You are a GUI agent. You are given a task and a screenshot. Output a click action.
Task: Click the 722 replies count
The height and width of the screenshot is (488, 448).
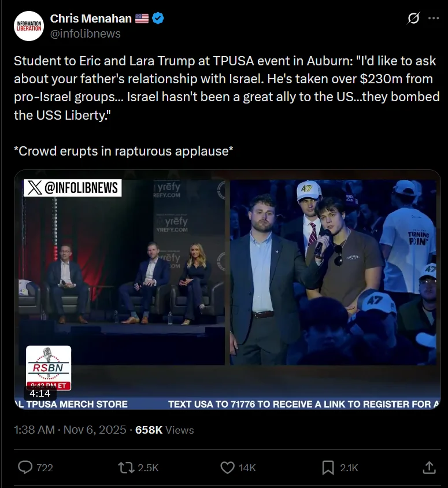(45, 468)
